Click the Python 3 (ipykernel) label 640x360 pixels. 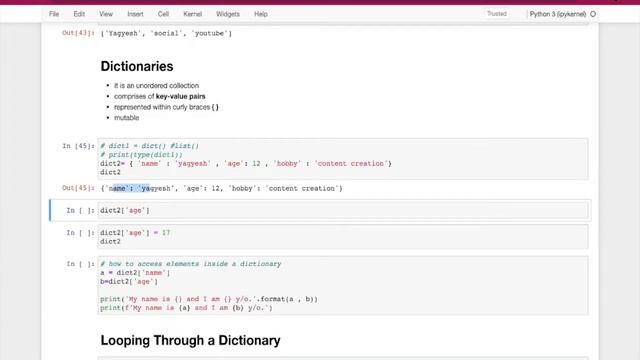pyautogui.click(x=558, y=14)
